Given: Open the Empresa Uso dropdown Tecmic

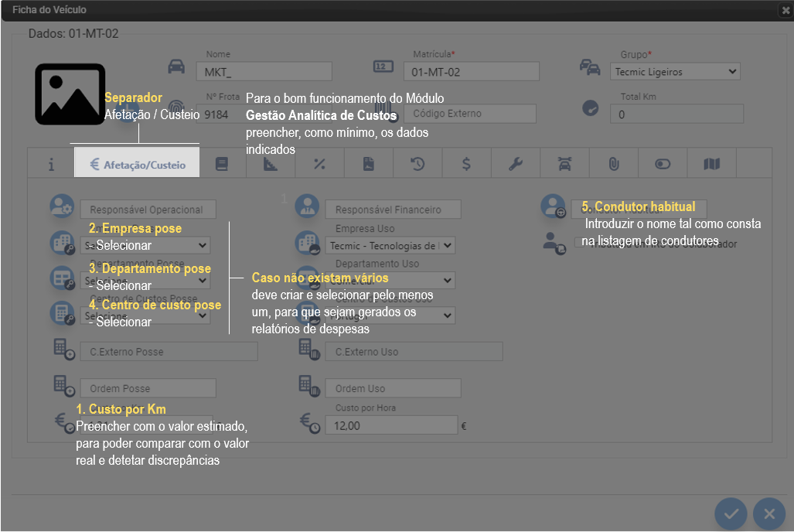Looking at the screenshot, I should point(390,245).
